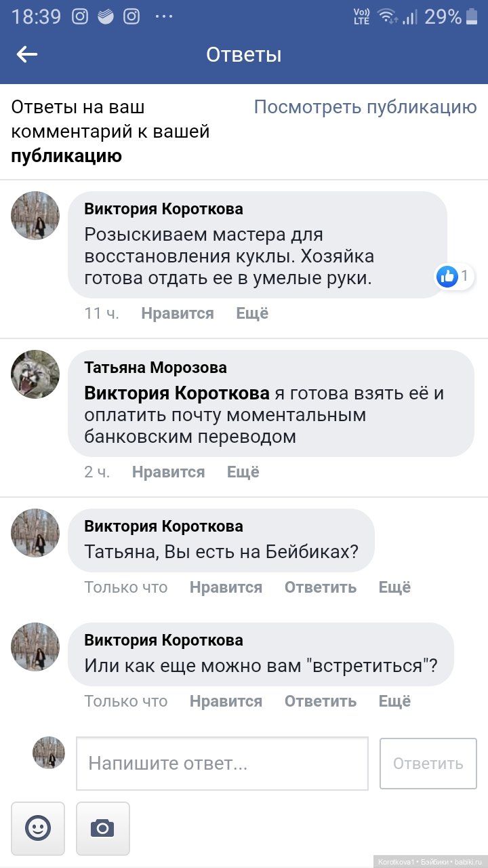Open Татьяна Морозова's cat profile picture
Screen dimensions: 488x868
click(x=35, y=374)
